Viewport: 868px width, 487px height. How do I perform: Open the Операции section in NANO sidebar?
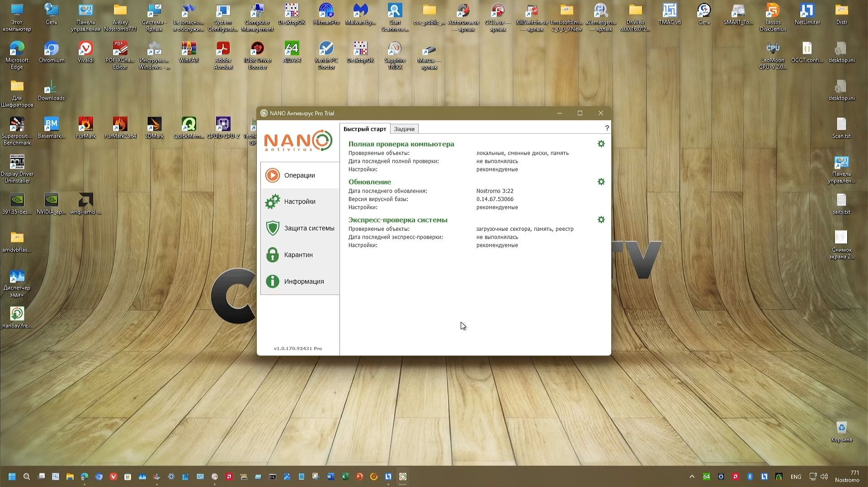(300, 175)
